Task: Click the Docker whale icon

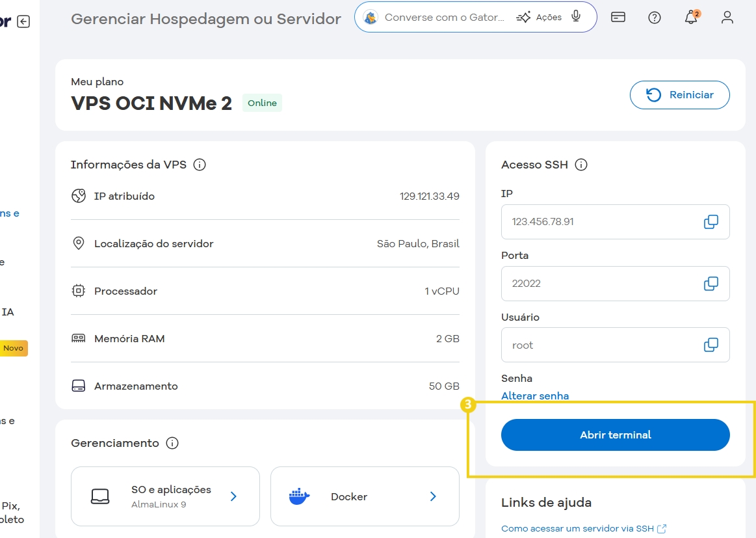Action: [x=300, y=496]
